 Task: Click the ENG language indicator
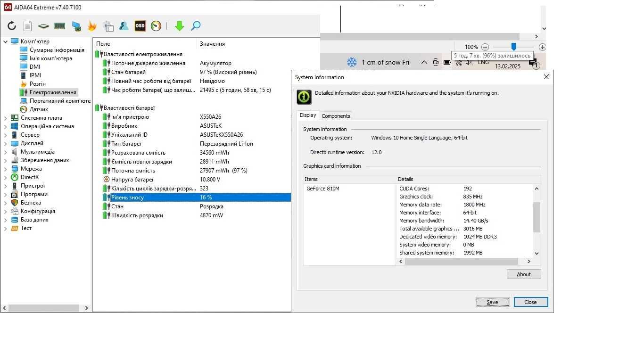tap(483, 62)
